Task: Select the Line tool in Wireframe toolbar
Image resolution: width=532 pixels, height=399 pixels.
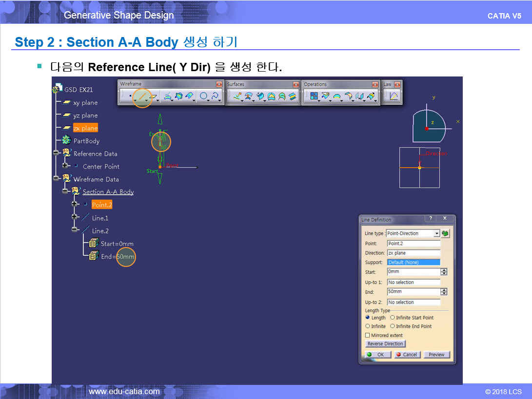Action: click(x=142, y=96)
